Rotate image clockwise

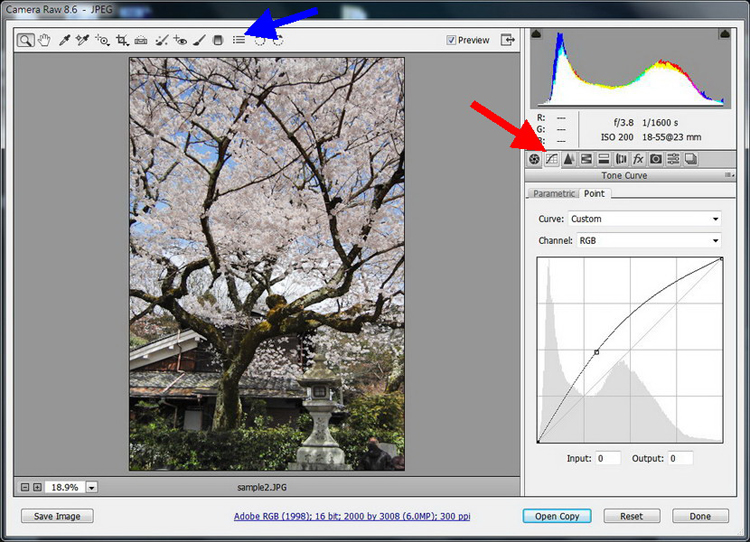coord(278,41)
